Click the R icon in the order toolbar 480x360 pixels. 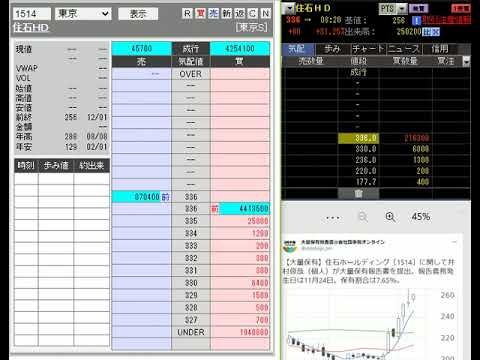click(187, 13)
